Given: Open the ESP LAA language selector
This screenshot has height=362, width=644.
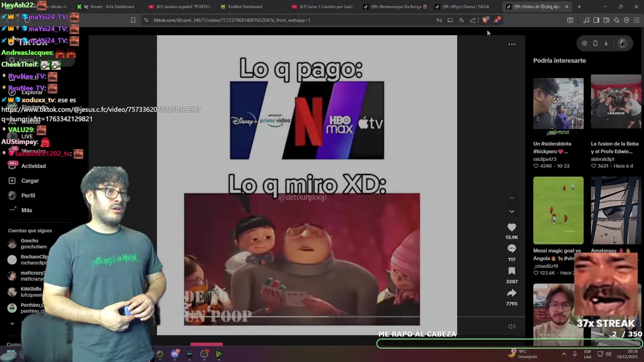Looking at the screenshot, I should click(588, 354).
